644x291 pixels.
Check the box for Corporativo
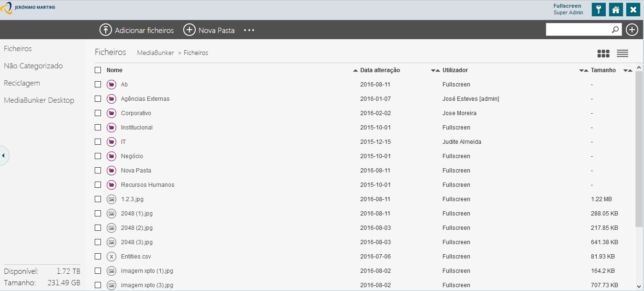pyautogui.click(x=98, y=113)
